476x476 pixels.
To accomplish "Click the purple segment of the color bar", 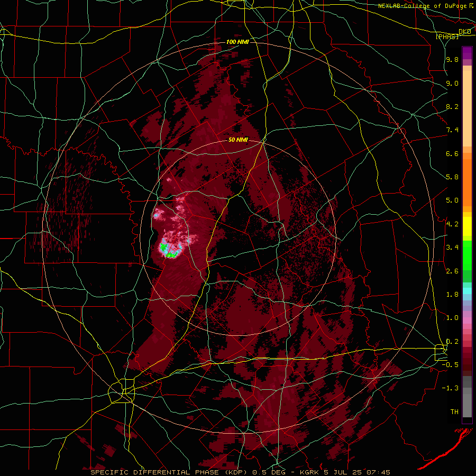I will coord(467,53).
